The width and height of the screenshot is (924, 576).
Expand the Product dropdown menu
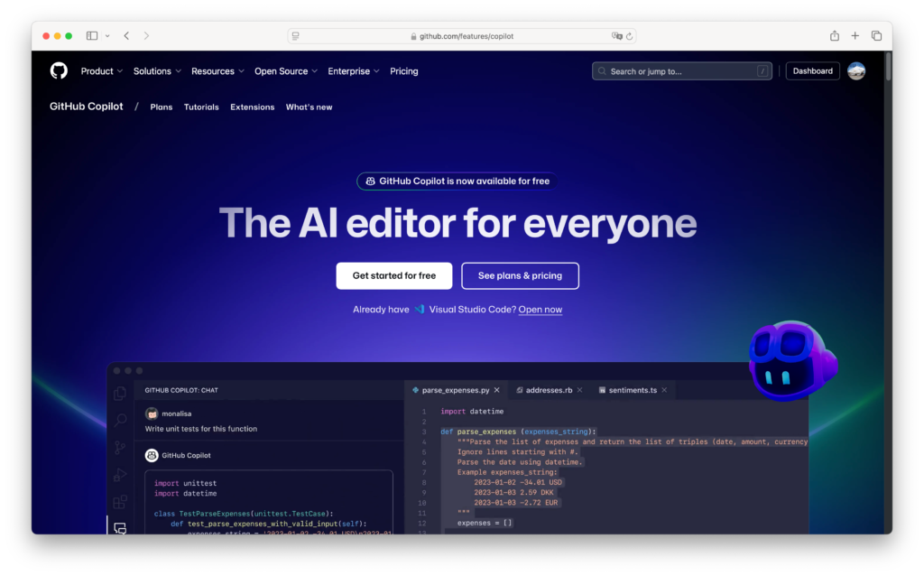101,71
